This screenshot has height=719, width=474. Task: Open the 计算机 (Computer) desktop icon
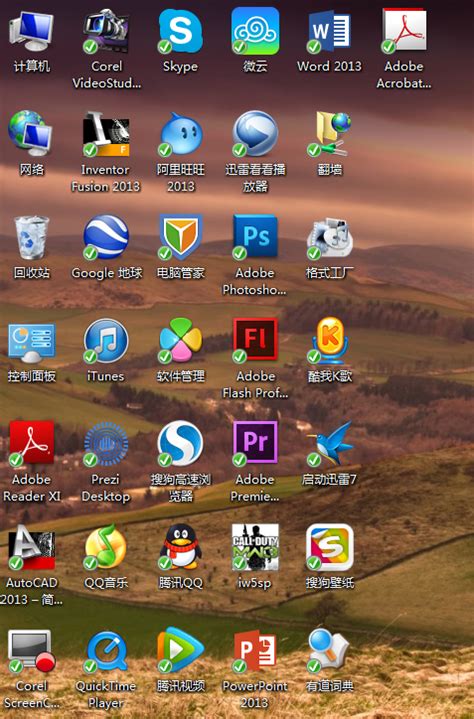pos(31,31)
